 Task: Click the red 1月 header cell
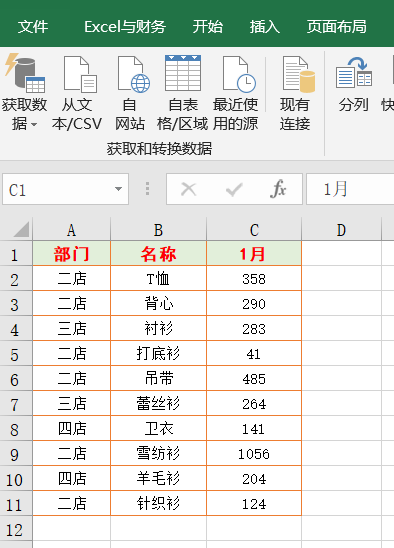(254, 253)
